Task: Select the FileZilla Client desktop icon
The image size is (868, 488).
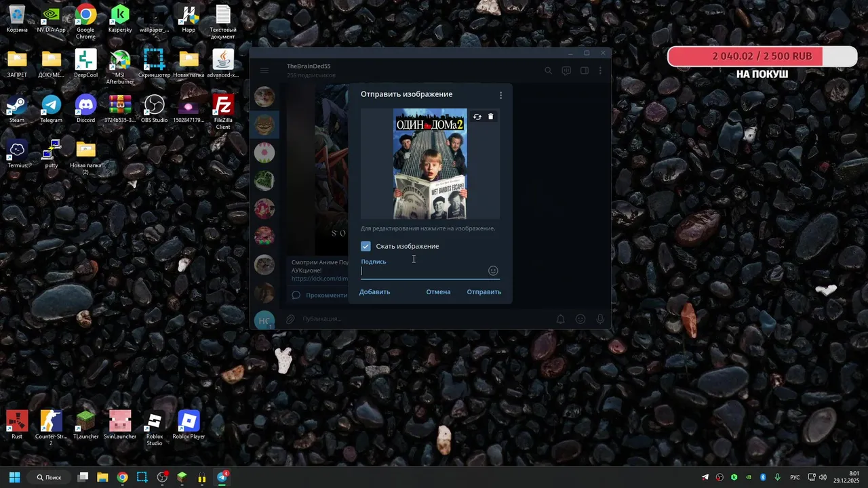Action: (223, 113)
